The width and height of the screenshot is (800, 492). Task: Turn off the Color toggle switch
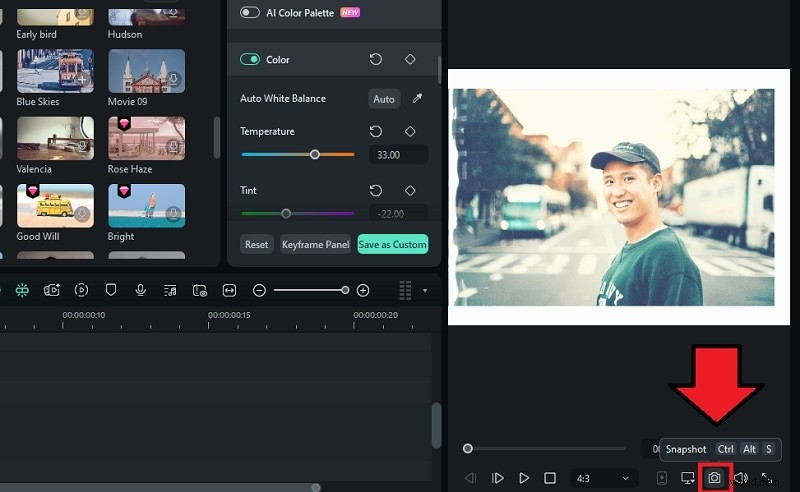tap(250, 60)
